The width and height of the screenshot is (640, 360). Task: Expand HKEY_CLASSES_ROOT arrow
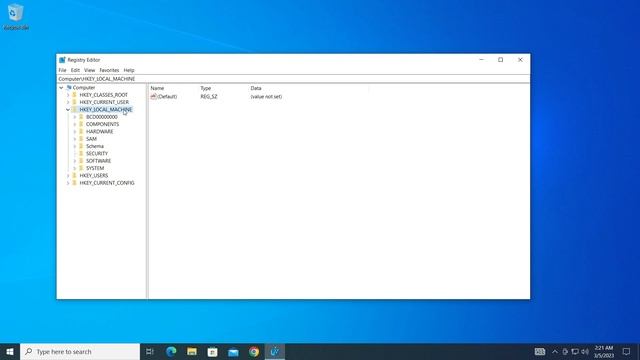[x=68, y=95]
